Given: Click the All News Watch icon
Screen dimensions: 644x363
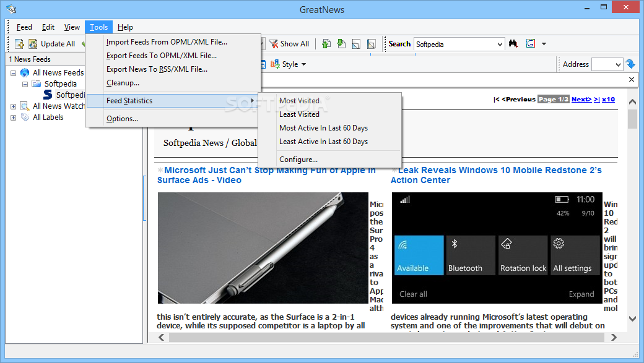Looking at the screenshot, I should (x=25, y=106).
